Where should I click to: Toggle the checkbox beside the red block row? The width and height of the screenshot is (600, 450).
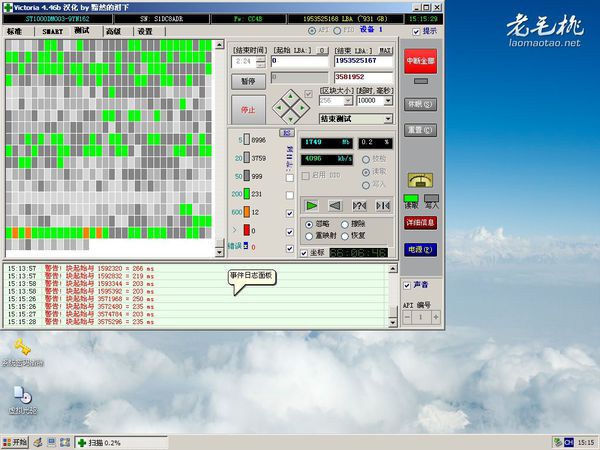click(290, 232)
